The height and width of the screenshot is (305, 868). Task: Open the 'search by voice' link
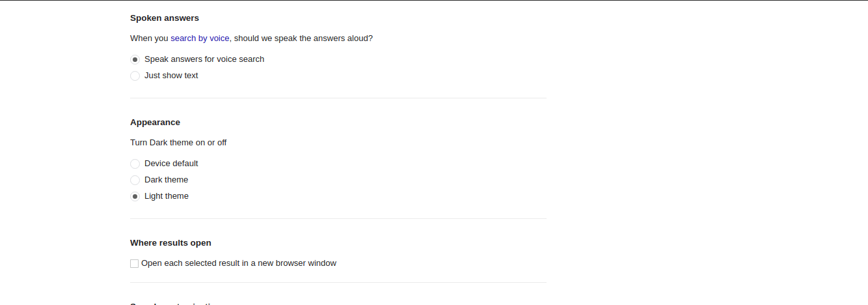[200, 38]
